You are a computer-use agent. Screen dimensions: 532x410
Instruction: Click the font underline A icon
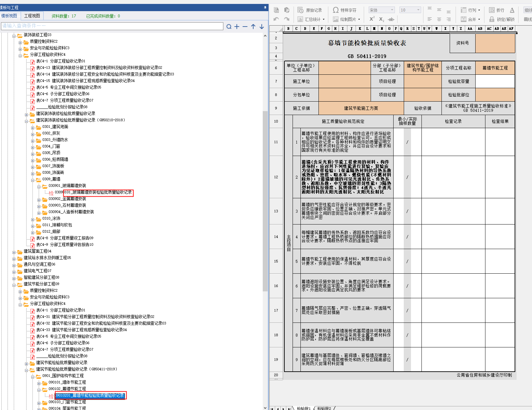point(512,10)
